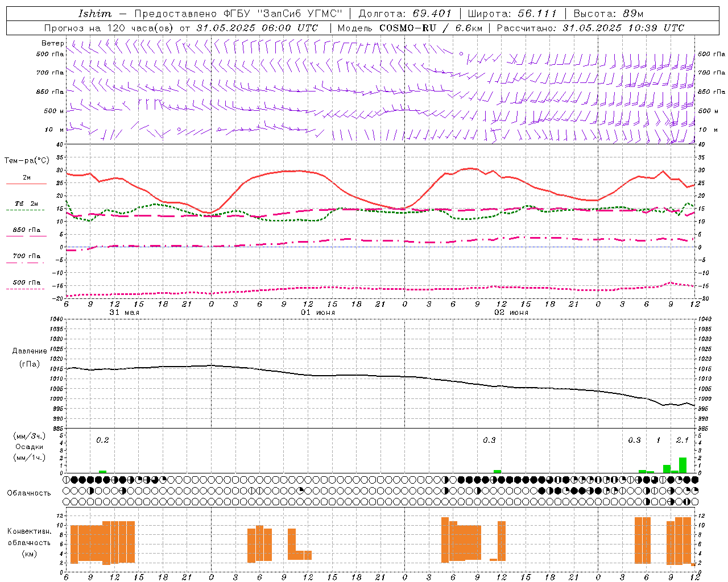Click the '(мм/1ч.)' precipitation unit label
Screen dimensions: 728x582
28,458
